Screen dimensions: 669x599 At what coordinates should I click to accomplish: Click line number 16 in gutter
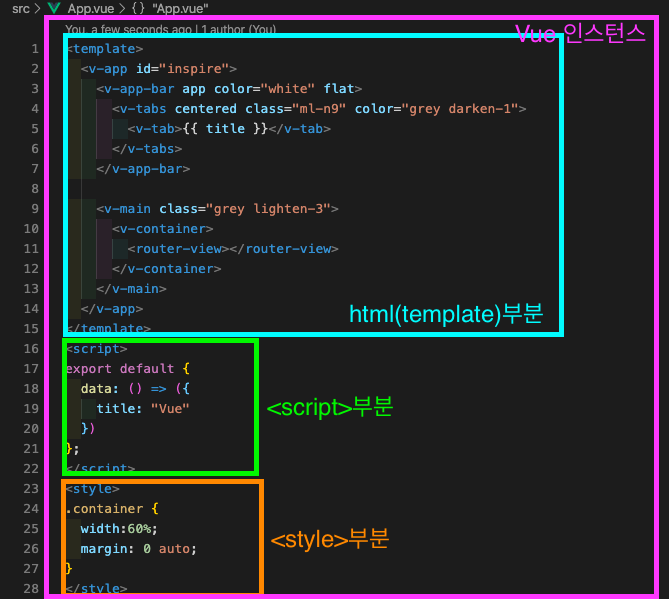pyautogui.click(x=31, y=349)
